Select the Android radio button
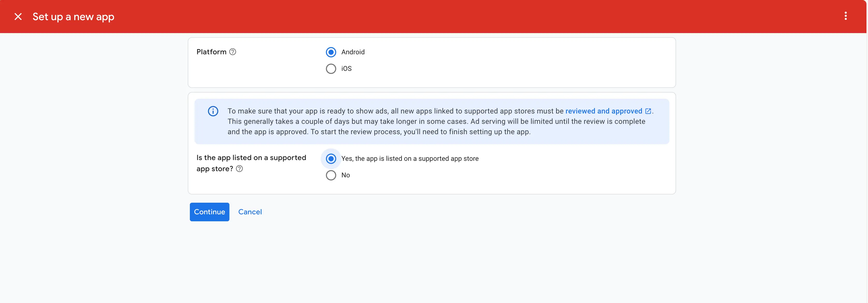 (331, 52)
